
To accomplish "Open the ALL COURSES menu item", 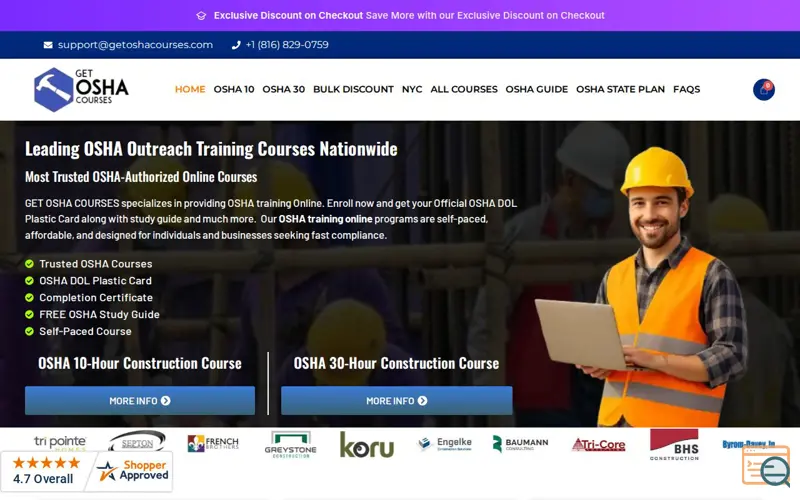I will pyautogui.click(x=464, y=89).
